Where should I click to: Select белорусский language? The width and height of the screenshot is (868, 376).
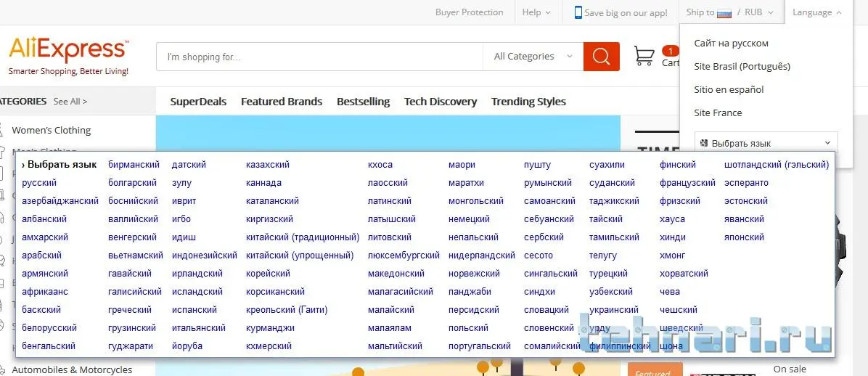pyautogui.click(x=49, y=328)
